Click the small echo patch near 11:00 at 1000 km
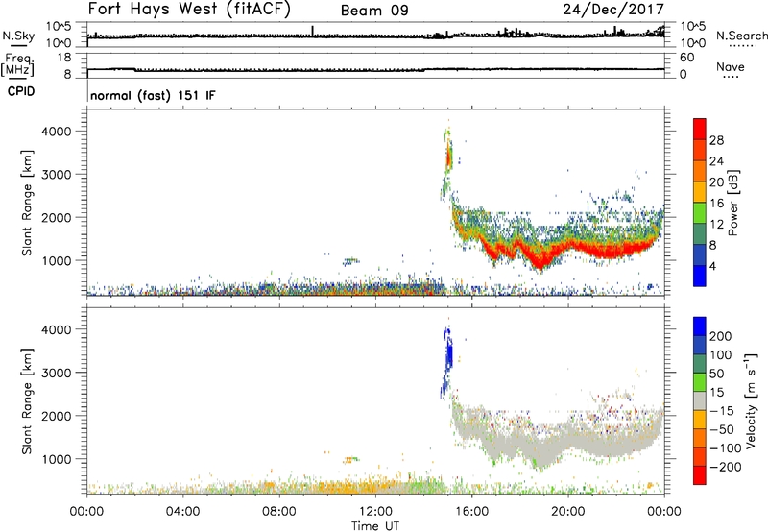This screenshot has height=532, width=768. [x=350, y=261]
